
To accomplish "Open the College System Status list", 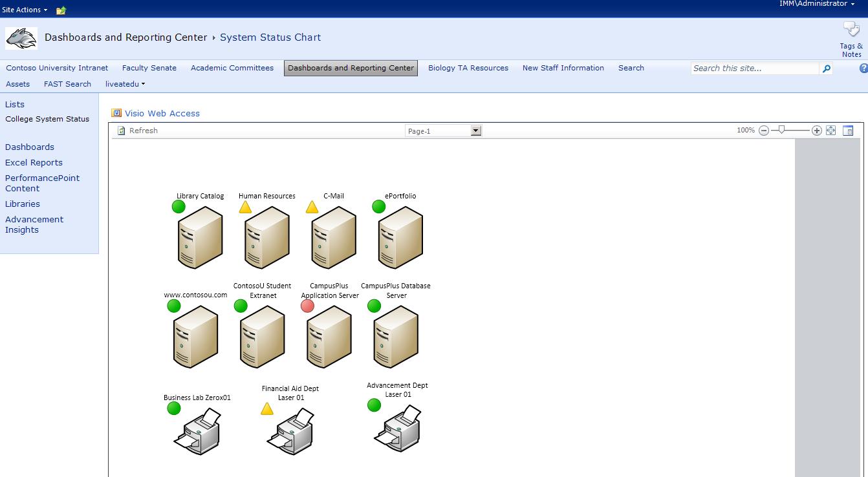I will (x=47, y=119).
